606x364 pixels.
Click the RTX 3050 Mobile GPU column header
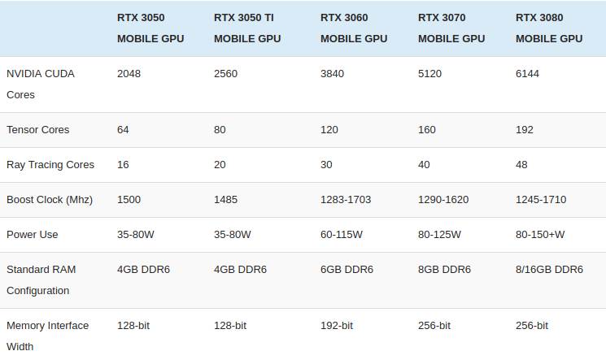point(150,28)
